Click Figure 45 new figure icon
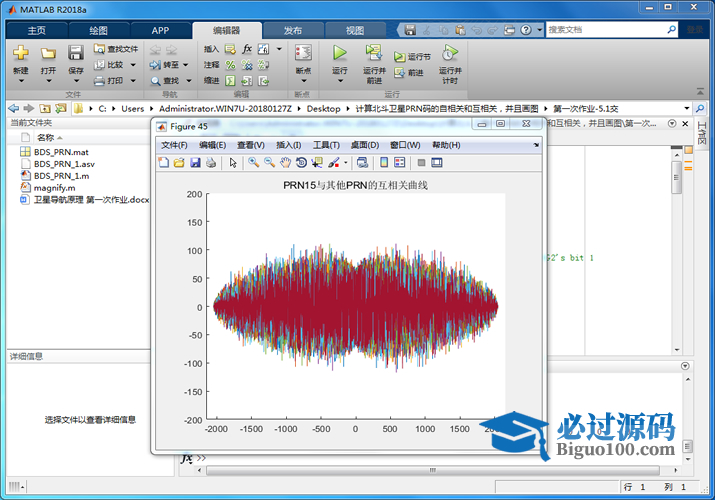 click(x=164, y=163)
